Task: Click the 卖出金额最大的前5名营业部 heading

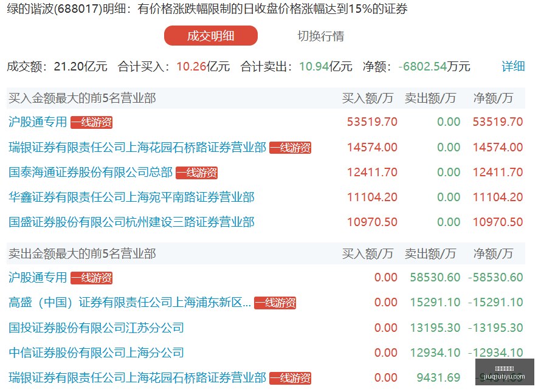Action: coord(82,254)
